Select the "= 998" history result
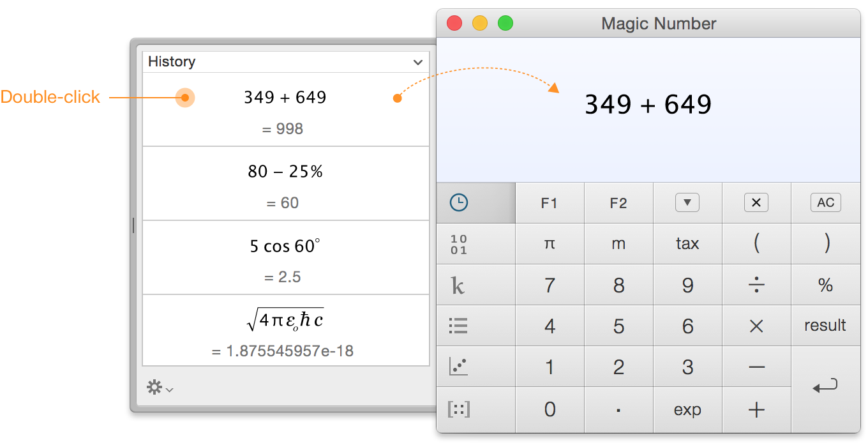Screen dimensions: 868x447 tap(283, 129)
